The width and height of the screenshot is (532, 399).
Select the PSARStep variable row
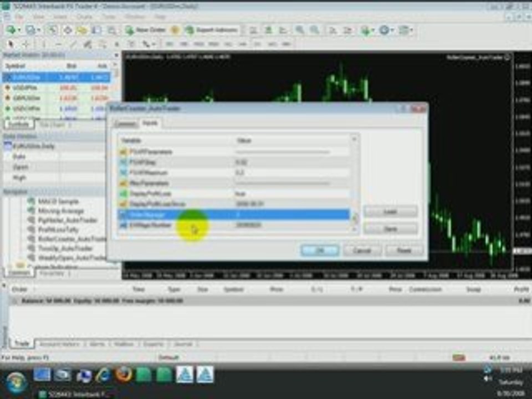[x=234, y=162]
